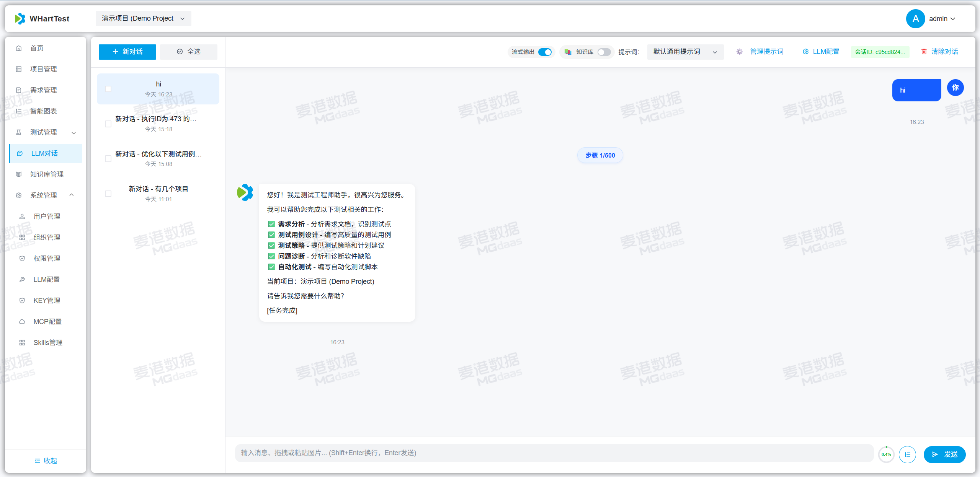Click the blue 你 user avatar
980x477 pixels.
tap(955, 88)
